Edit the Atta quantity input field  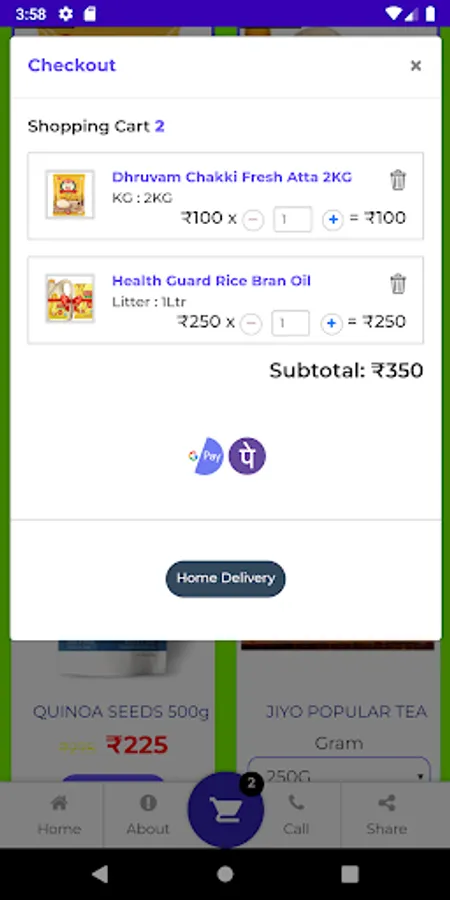tap(293, 219)
